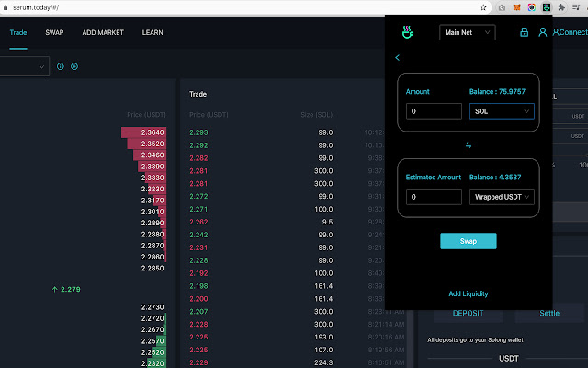Screen dimensions: 588x368
Task: Open the MetaMask fox extension
Action: coord(516,7)
